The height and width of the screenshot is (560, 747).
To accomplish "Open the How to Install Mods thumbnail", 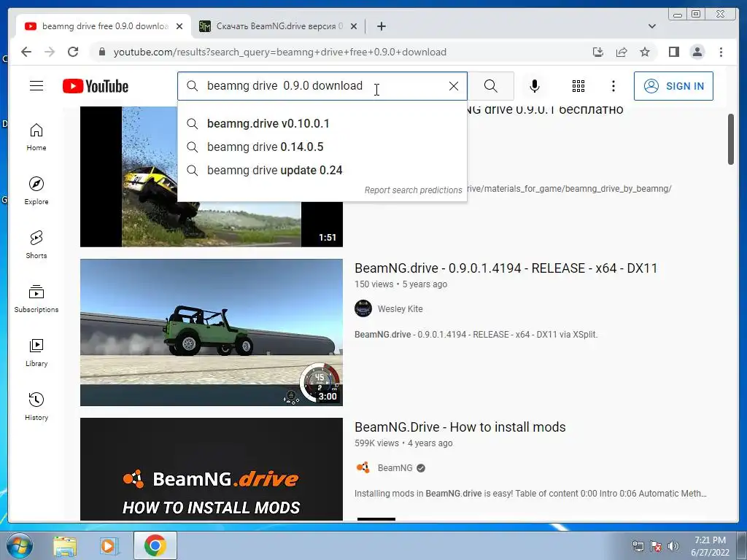I will click(x=211, y=469).
